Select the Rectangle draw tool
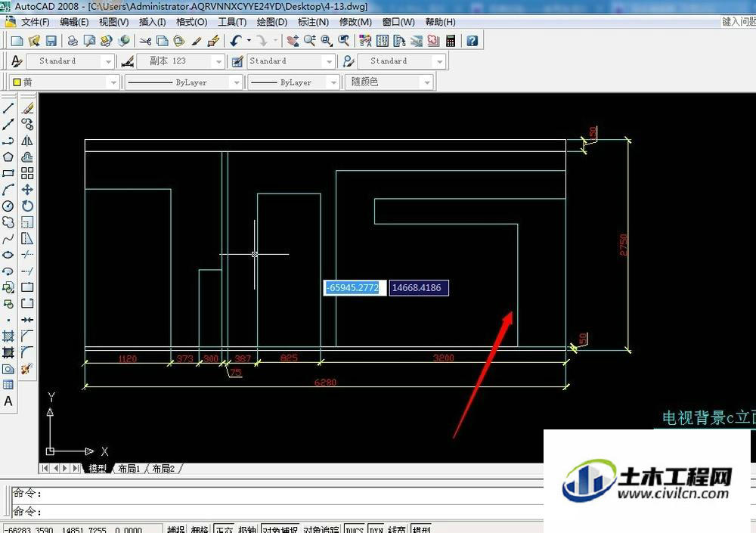 (x=8, y=173)
